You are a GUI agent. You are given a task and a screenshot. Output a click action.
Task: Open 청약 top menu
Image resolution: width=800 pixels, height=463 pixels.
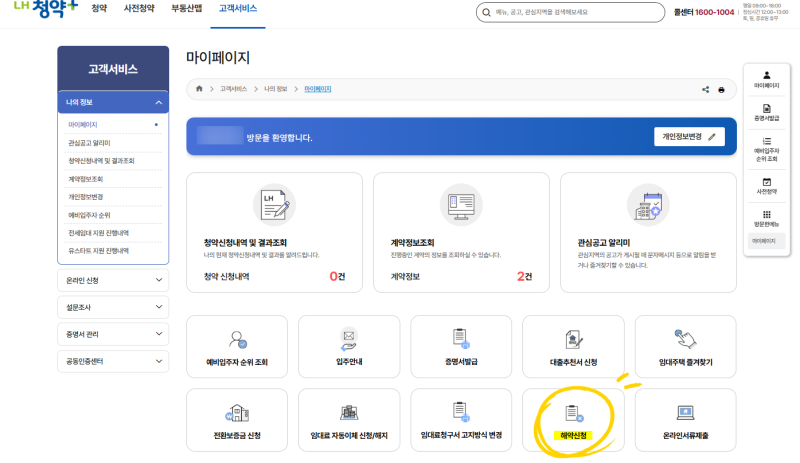99,9
